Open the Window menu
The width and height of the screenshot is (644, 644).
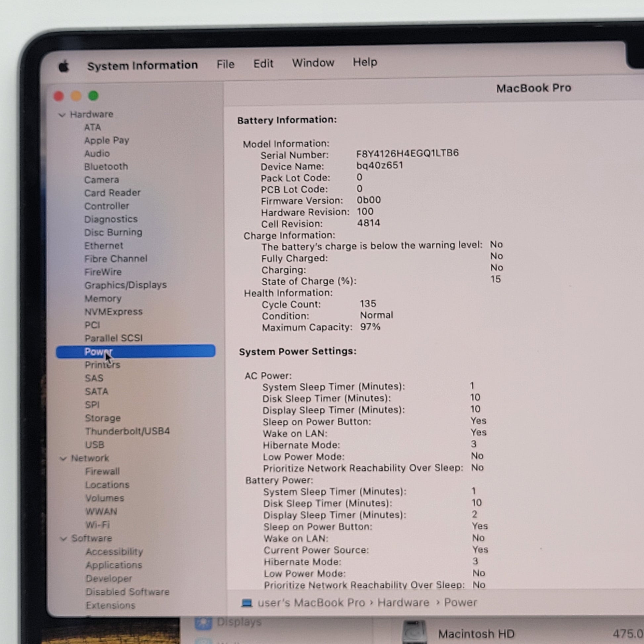pyautogui.click(x=313, y=63)
